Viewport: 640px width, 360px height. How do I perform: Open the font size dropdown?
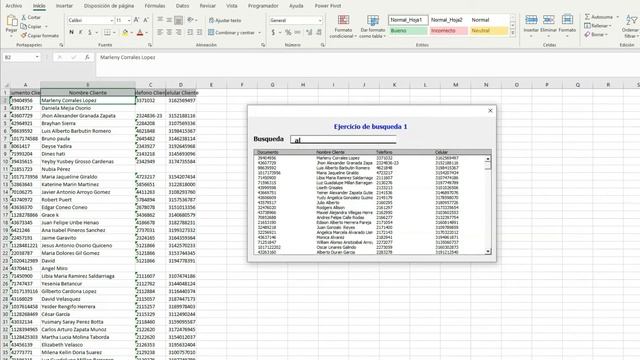129,20
